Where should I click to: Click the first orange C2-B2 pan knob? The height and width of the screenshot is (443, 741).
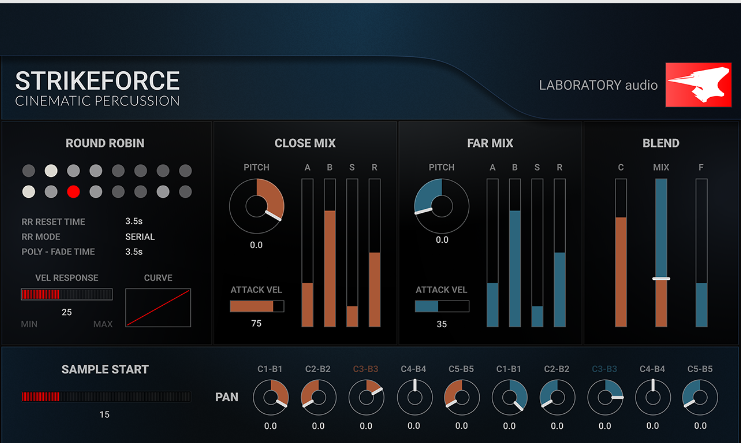coord(319,397)
